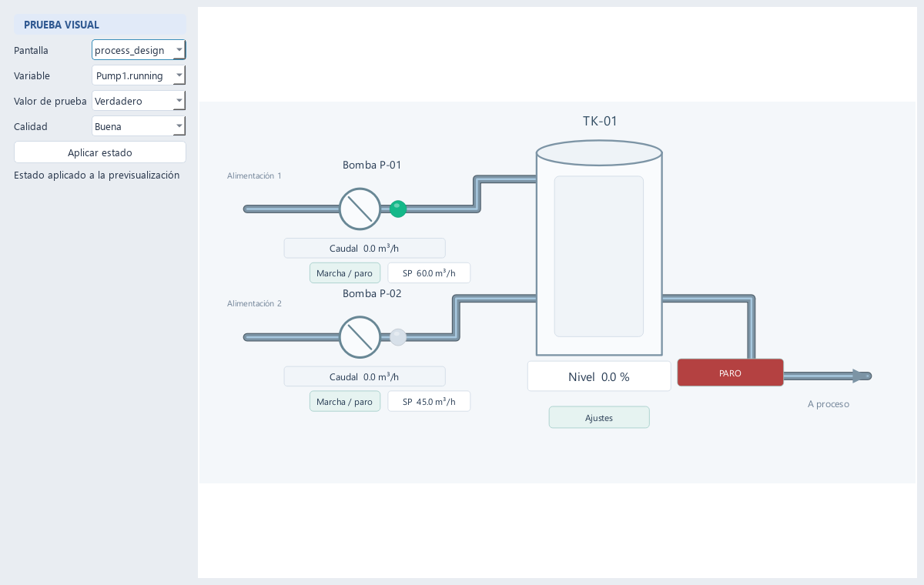This screenshot has width=924, height=585.
Task: Click the SP 60.0 m³/h setpoint field
Action: pyautogui.click(x=429, y=273)
